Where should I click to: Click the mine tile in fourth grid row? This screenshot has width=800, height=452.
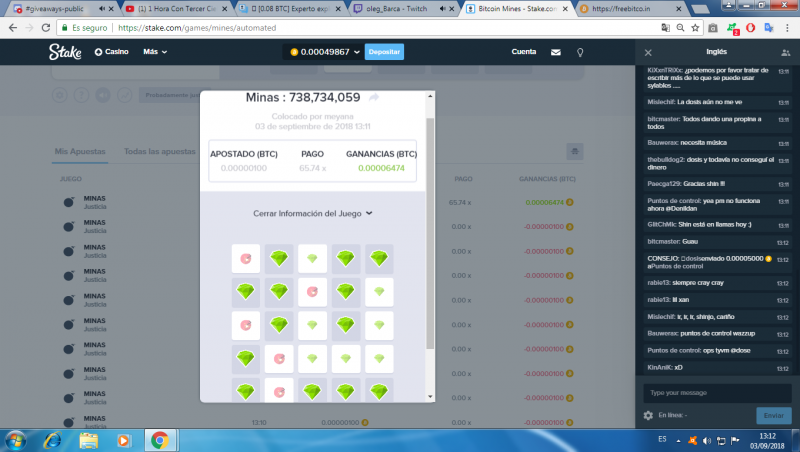click(x=279, y=359)
